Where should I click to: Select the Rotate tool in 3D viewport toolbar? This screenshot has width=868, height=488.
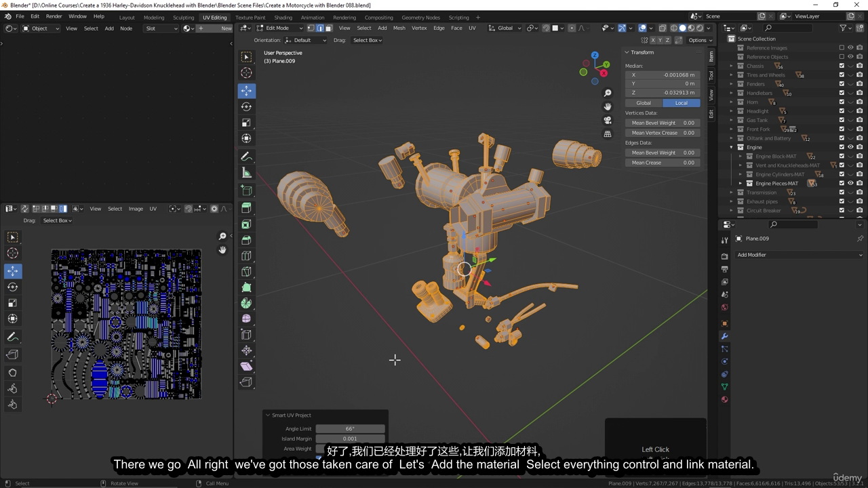pos(246,106)
